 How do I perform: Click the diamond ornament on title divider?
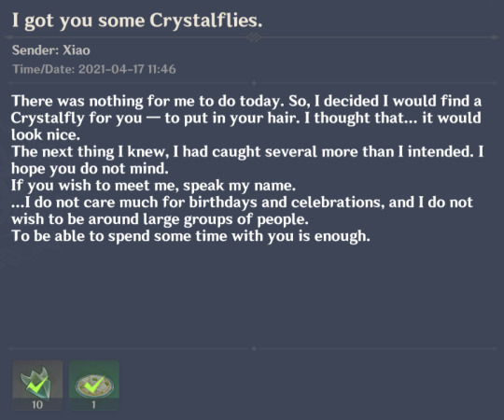pyautogui.click(x=254, y=37)
